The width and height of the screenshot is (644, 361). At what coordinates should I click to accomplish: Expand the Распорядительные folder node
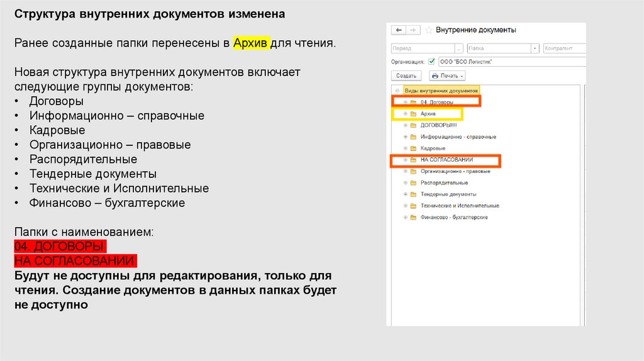[x=406, y=183]
